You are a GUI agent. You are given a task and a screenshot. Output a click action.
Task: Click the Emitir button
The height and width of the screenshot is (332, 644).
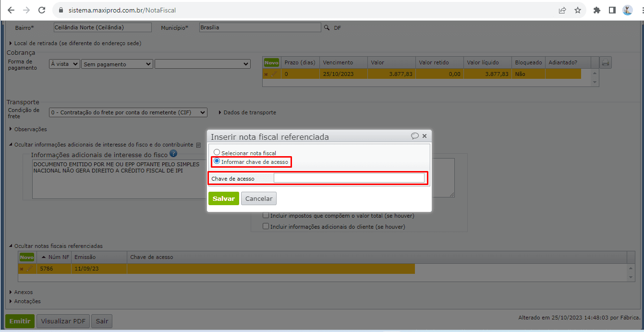[20, 321]
